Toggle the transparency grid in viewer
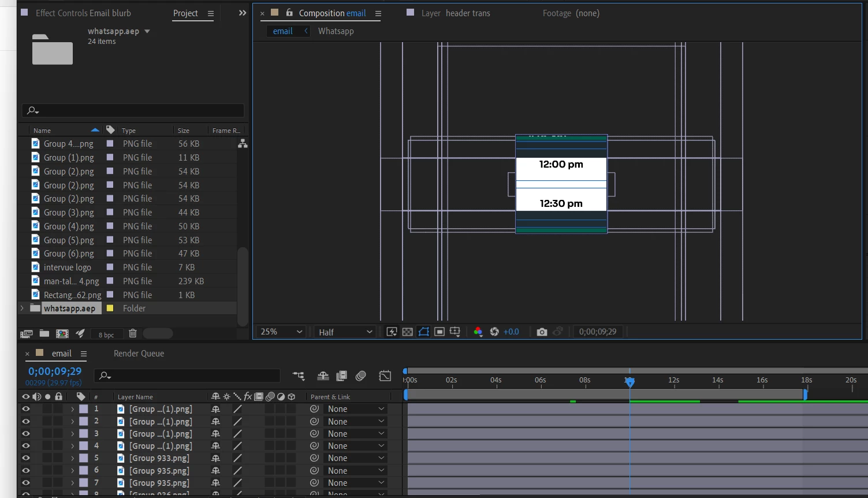868x498 pixels. click(x=408, y=332)
